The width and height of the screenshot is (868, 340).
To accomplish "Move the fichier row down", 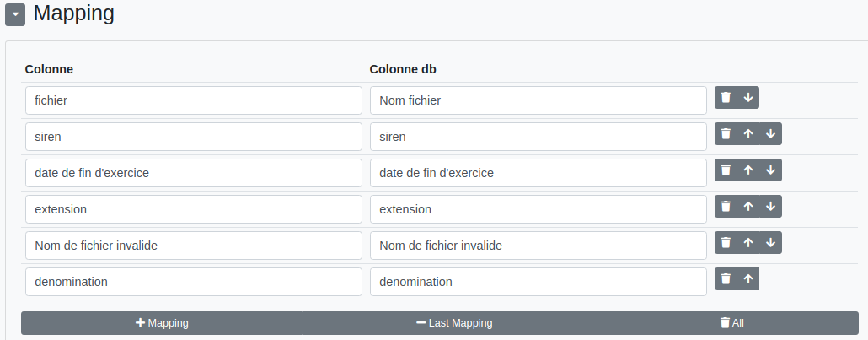I will tap(748, 98).
